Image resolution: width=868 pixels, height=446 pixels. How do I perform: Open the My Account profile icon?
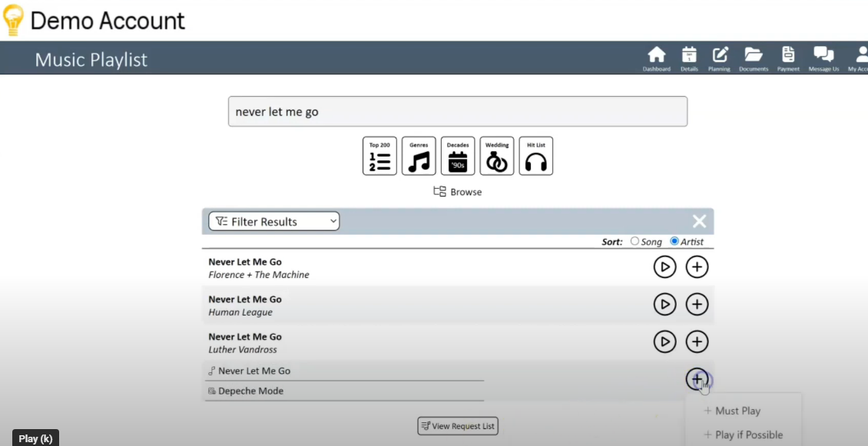coord(859,58)
